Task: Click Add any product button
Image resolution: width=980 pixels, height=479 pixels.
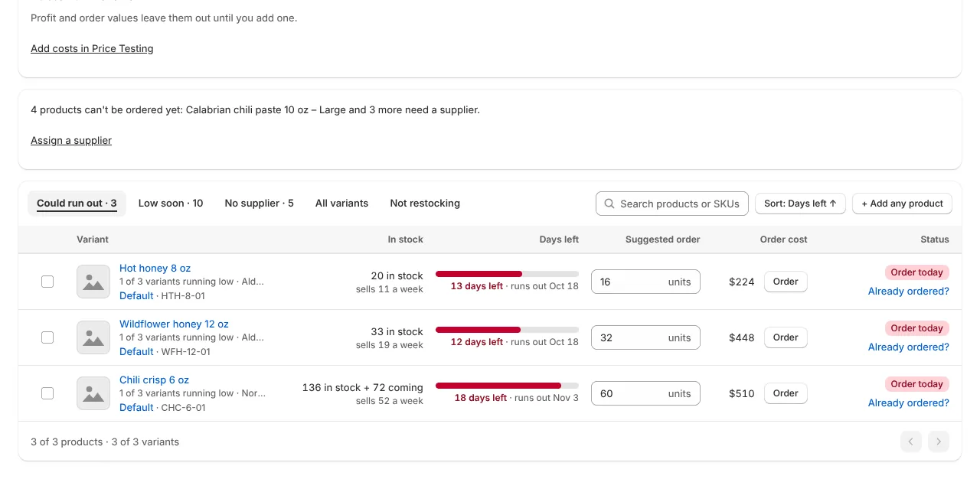Action: (902, 204)
